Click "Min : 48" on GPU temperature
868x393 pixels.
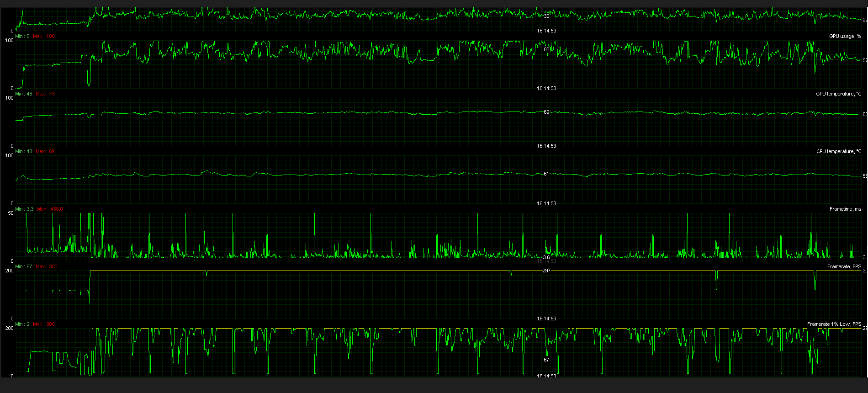tap(24, 94)
